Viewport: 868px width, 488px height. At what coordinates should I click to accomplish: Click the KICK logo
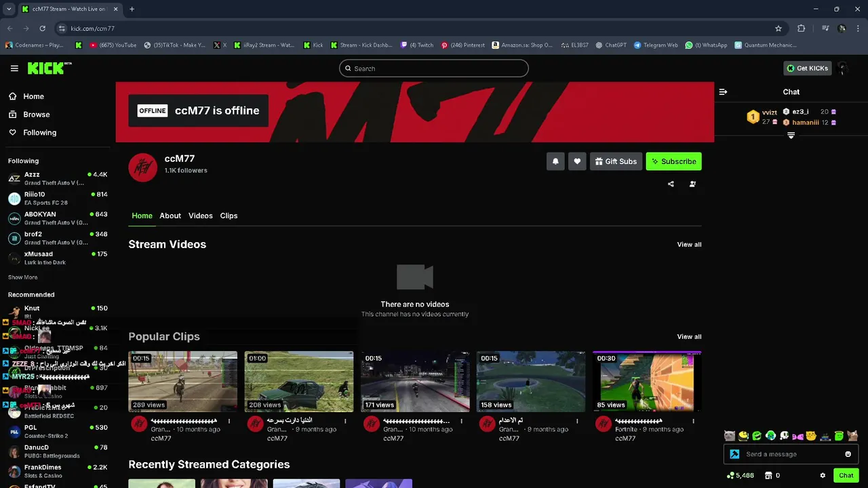coord(49,68)
